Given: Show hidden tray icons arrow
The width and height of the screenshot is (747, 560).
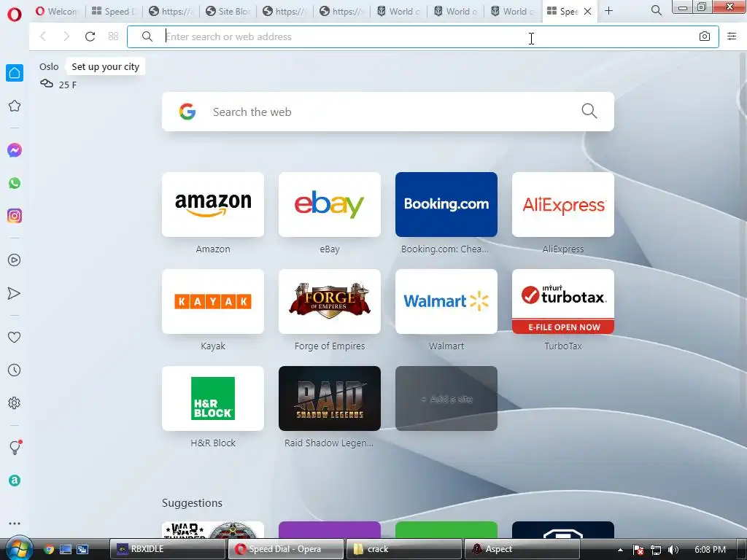Looking at the screenshot, I should 620,550.
